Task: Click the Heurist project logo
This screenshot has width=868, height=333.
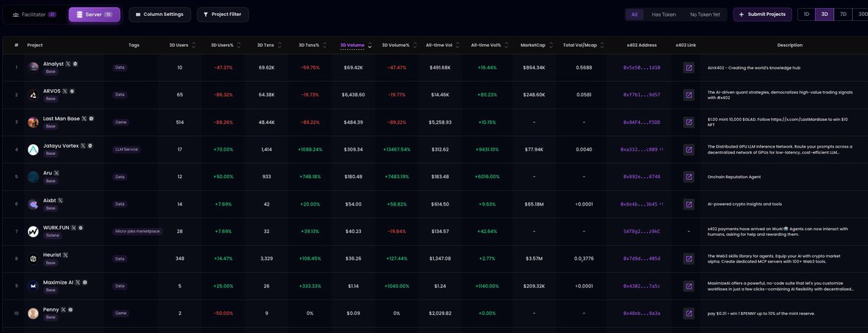Action: (33, 258)
